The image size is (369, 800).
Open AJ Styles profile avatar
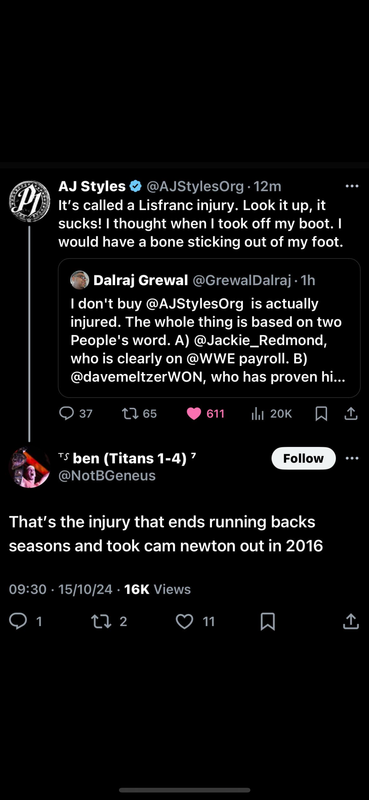point(30,201)
